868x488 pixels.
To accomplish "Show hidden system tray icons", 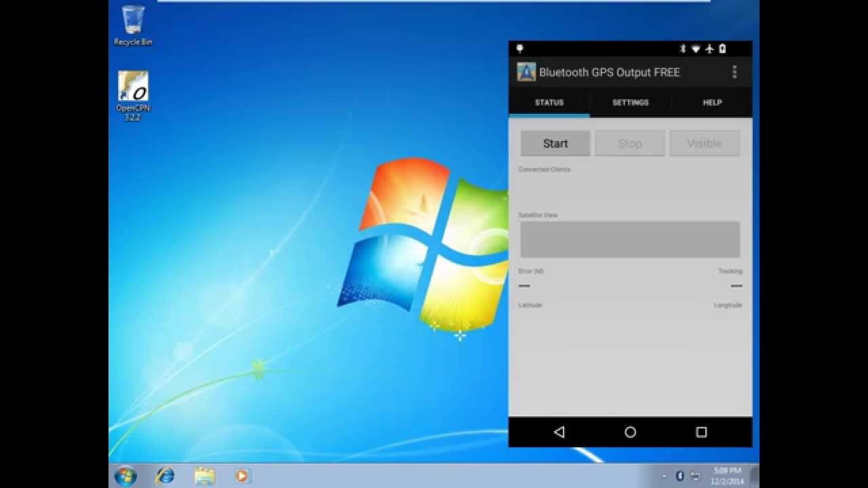I will pos(665,476).
